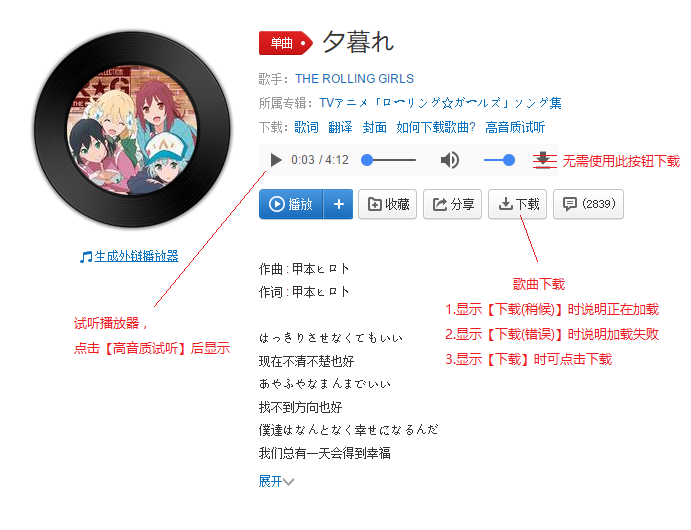Viewport: 691px width, 530px height.
Task: Click the crossed-out download icon in player
Action: click(x=544, y=160)
